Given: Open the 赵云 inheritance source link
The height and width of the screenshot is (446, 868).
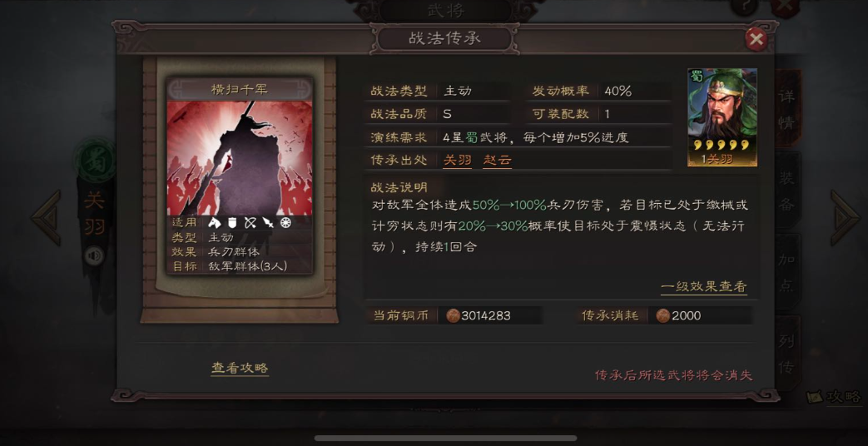Looking at the screenshot, I should (497, 161).
